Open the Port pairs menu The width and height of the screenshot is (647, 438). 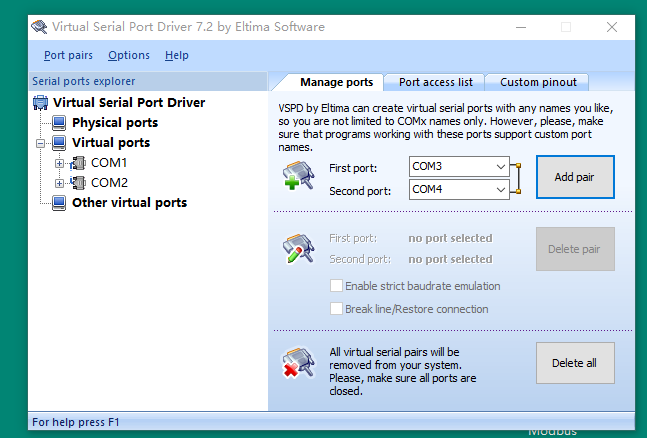click(x=68, y=55)
